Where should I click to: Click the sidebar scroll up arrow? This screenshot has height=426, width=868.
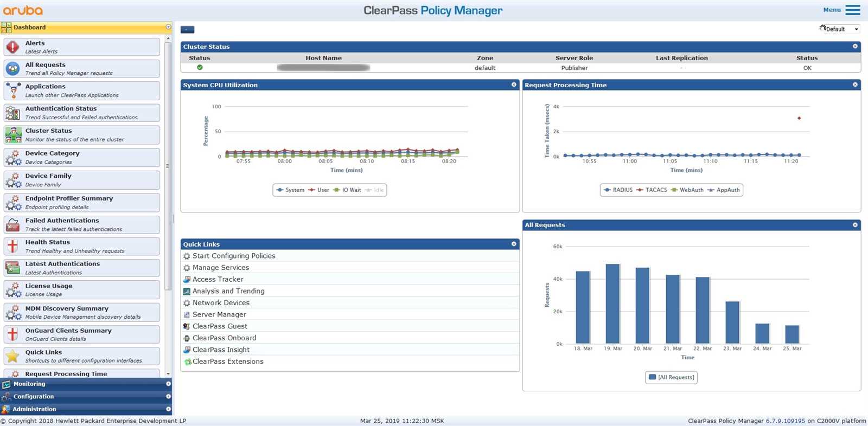(x=168, y=38)
